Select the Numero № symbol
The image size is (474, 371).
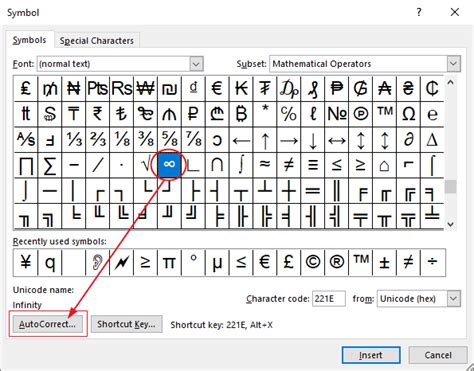tap(337, 114)
